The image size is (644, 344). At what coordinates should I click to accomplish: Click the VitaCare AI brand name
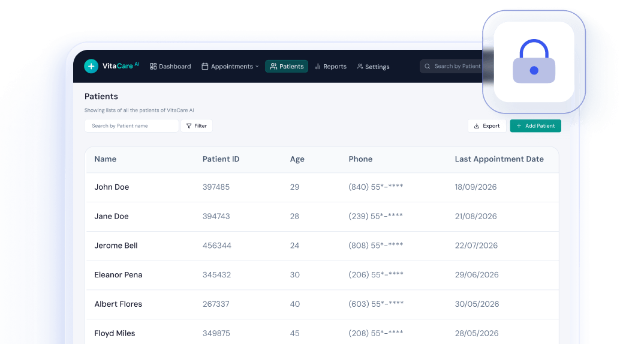tap(121, 65)
